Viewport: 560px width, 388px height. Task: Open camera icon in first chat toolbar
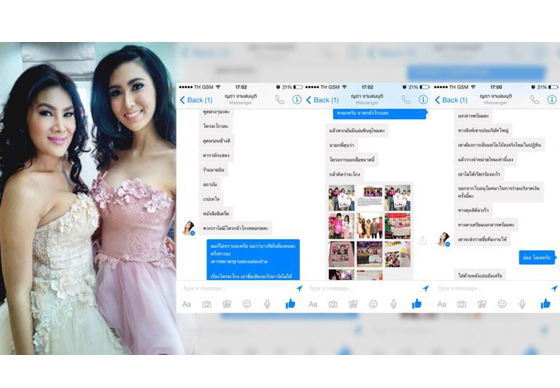pos(206,304)
